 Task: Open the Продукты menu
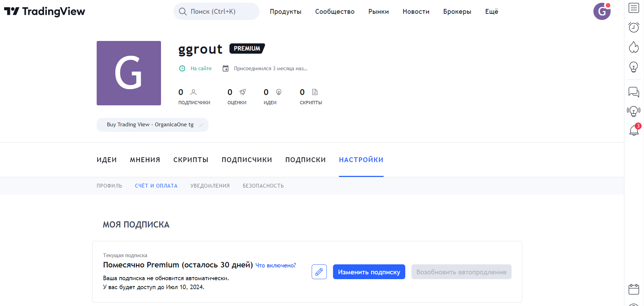tap(285, 12)
